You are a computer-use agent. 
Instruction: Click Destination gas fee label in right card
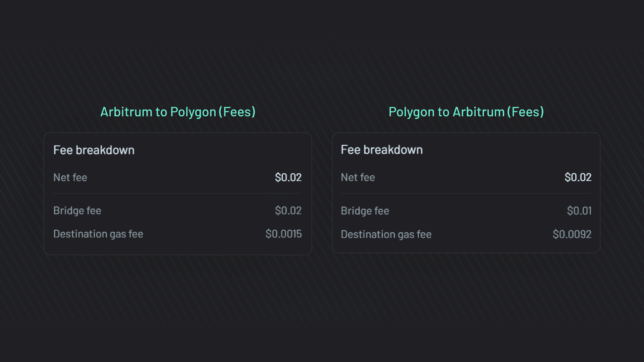(386, 234)
